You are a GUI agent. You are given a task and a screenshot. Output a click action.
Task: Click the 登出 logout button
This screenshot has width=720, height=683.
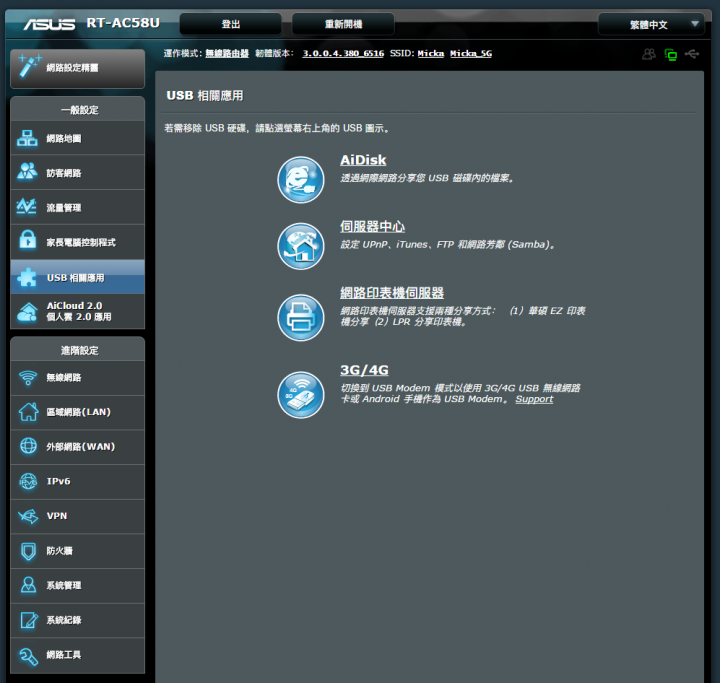pos(231,24)
